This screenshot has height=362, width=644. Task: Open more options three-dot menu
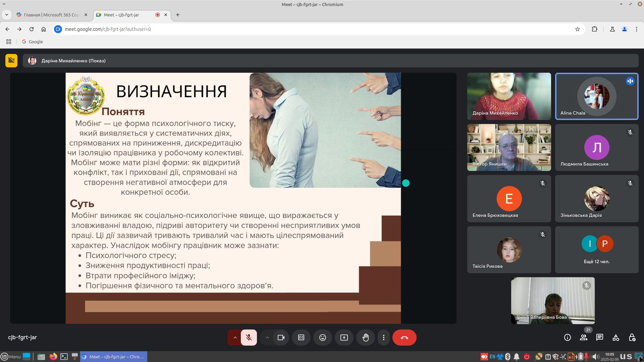(x=384, y=338)
